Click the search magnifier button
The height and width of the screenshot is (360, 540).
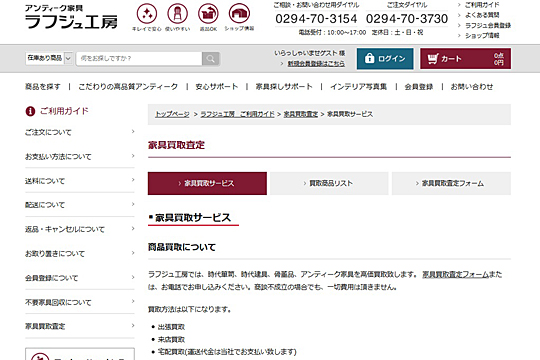point(210,59)
